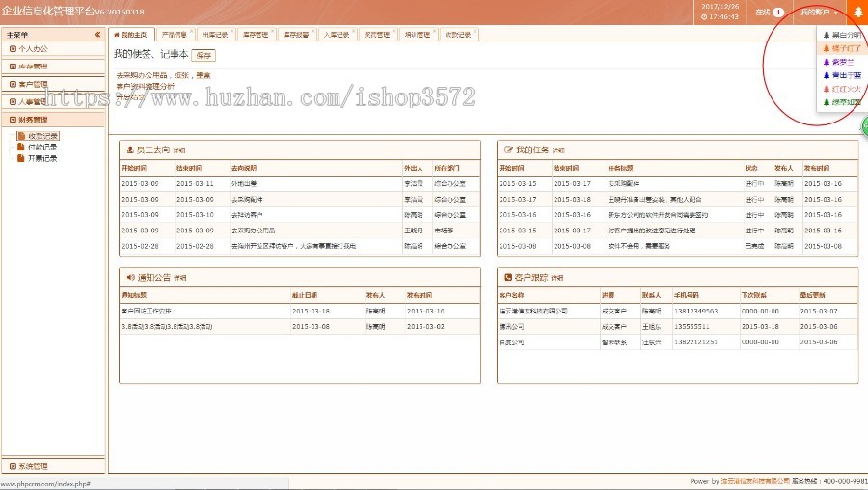The width and height of the screenshot is (868, 490).
Task: Click the home icon on 我的主页 tab
Action: 117,35
